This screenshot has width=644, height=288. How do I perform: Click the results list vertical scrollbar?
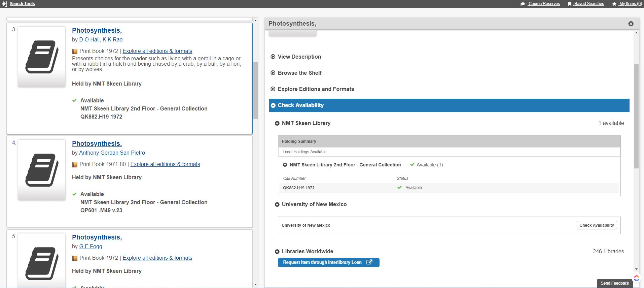[255, 91]
